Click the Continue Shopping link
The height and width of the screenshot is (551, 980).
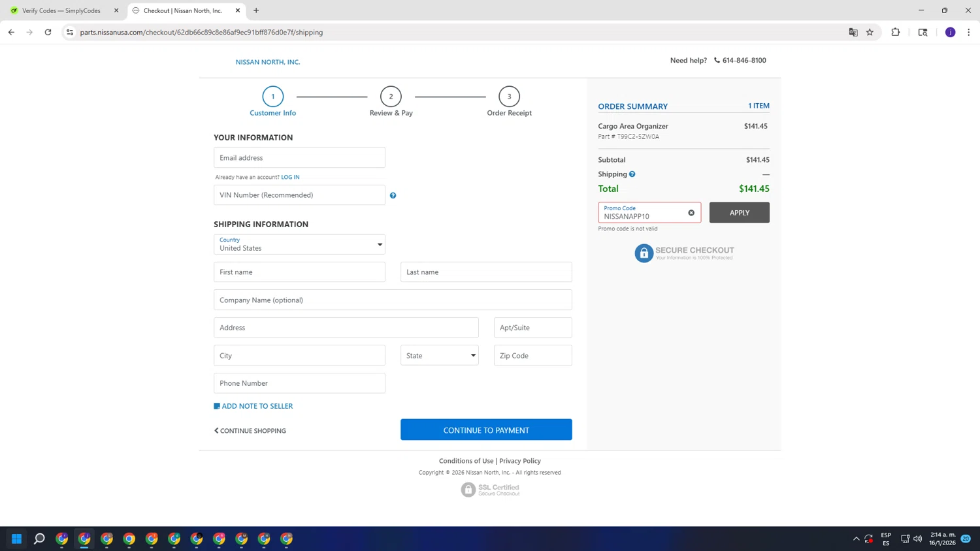click(250, 431)
